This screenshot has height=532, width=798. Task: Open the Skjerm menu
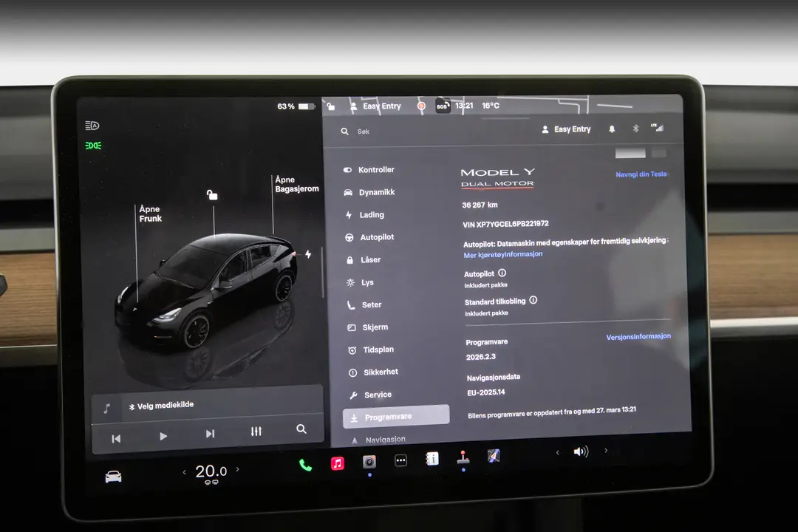[x=368, y=327]
